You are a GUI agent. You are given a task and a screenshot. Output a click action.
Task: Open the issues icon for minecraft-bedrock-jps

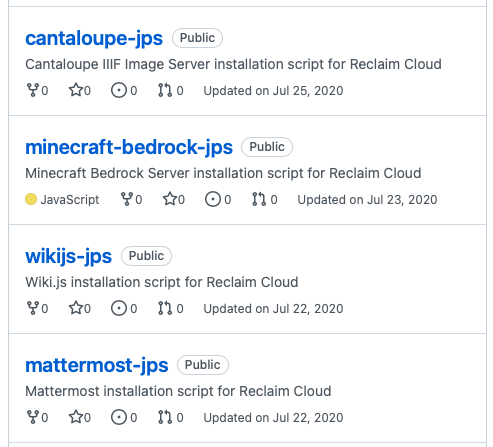point(213,199)
